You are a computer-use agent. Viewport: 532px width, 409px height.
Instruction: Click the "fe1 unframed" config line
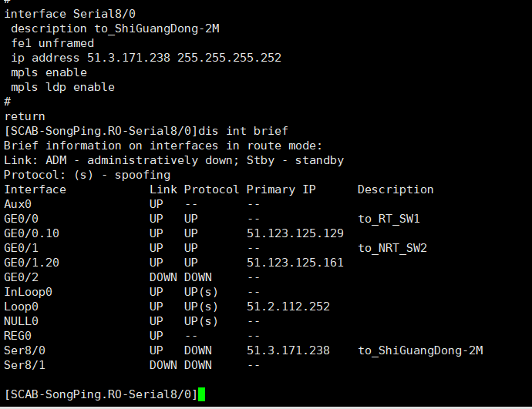tap(52, 43)
